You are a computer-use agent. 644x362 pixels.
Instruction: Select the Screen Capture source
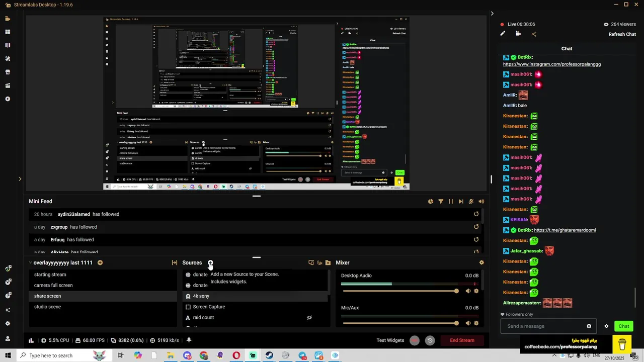click(255, 307)
